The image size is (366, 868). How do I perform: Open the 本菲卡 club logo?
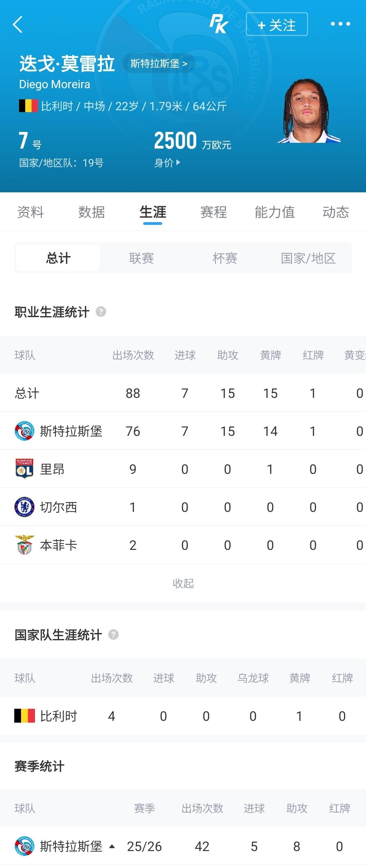(x=24, y=545)
